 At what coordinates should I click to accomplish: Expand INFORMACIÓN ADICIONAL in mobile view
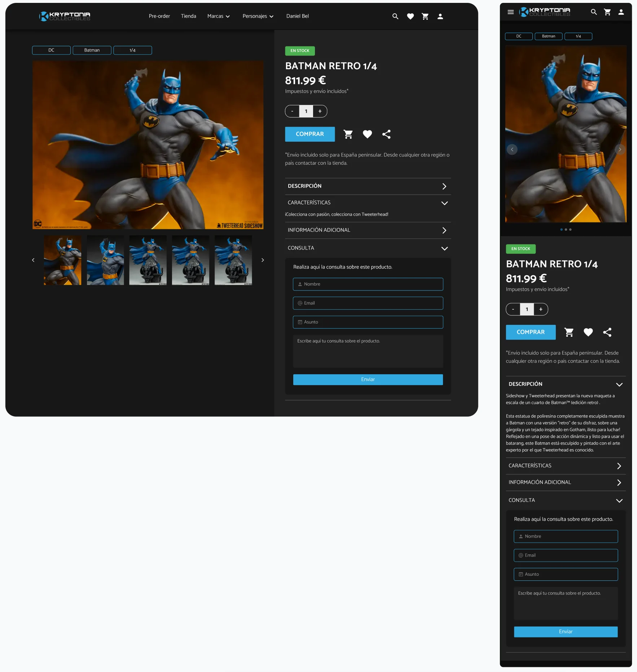pyautogui.click(x=566, y=482)
